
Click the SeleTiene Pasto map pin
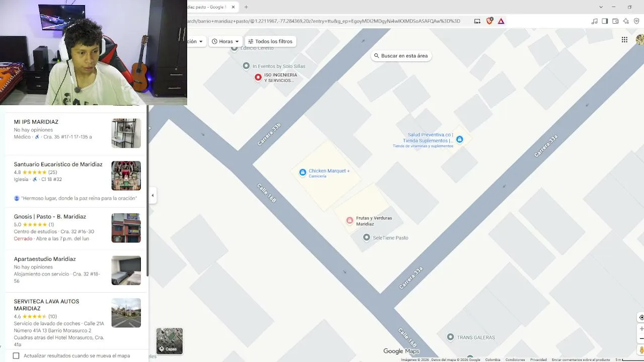(367, 237)
